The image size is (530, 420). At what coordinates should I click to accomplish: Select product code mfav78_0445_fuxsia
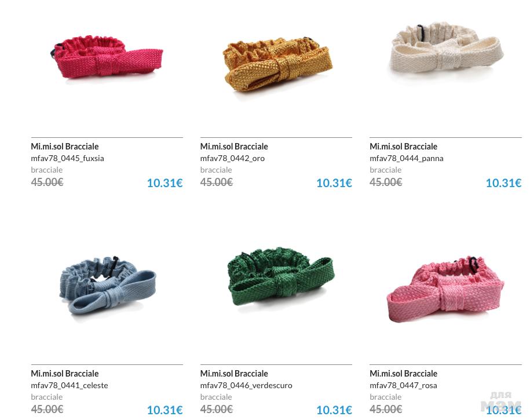(67, 158)
